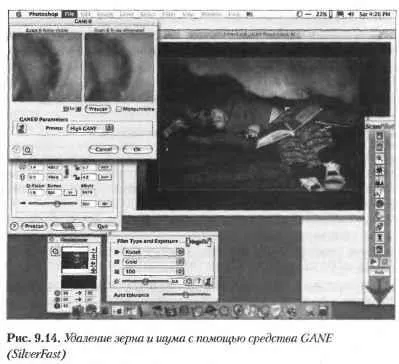Open the Preset dropdown showing High GANE
Screen dimensions: 399x364
pos(90,128)
